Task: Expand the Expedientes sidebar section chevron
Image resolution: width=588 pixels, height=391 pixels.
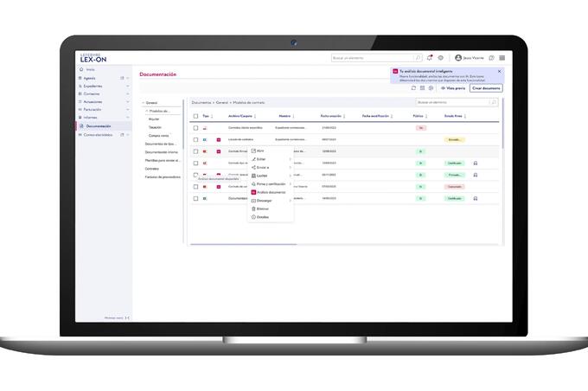Action: [x=128, y=87]
